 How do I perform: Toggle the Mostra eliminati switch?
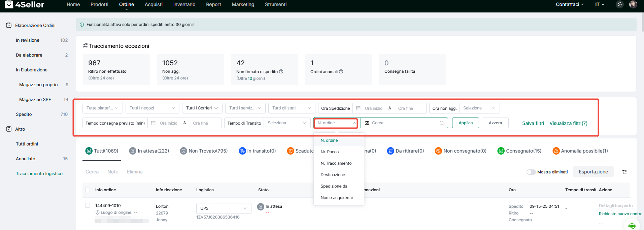tap(531, 172)
